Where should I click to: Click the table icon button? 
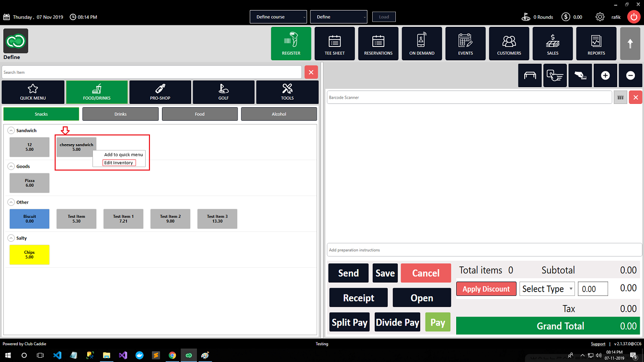tap(530, 76)
